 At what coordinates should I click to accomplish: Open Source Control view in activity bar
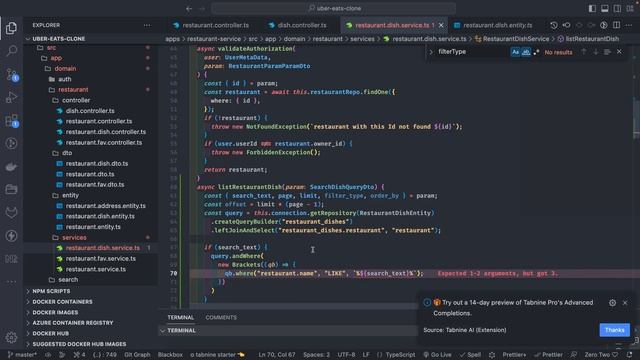[11, 74]
